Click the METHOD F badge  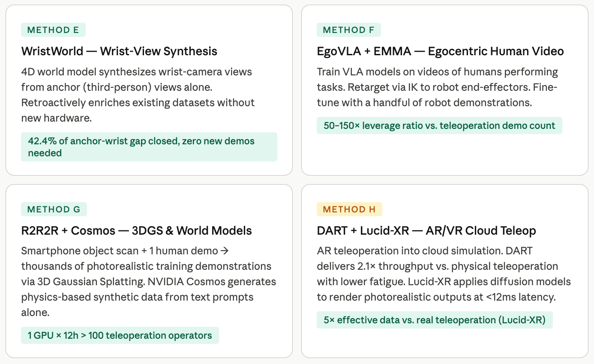pos(349,30)
